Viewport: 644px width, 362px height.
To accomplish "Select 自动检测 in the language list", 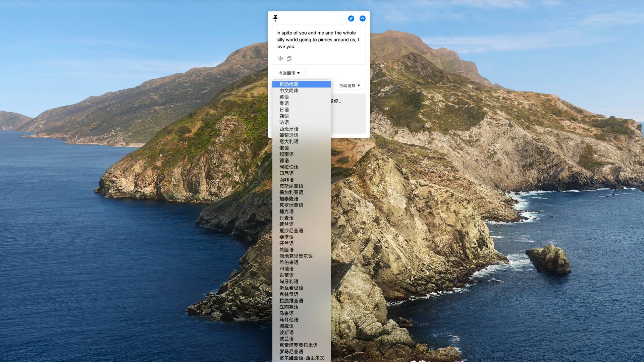I will click(x=289, y=84).
